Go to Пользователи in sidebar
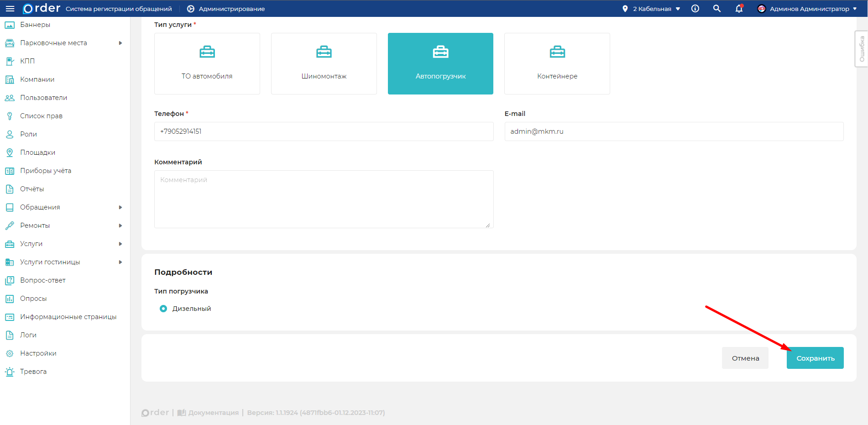The width and height of the screenshot is (868, 425). coord(43,98)
